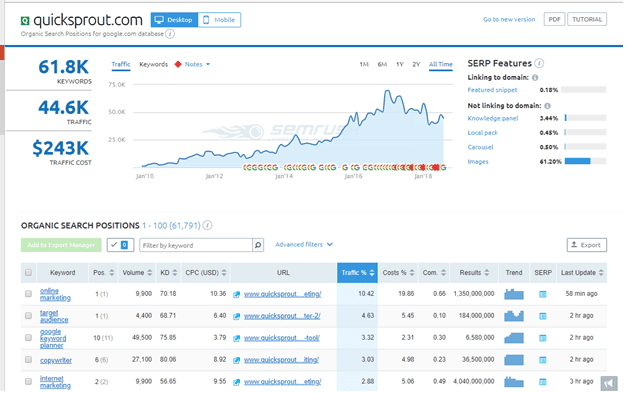Open Knowledge panel link
Screen dimensions: 630x393
click(493, 118)
